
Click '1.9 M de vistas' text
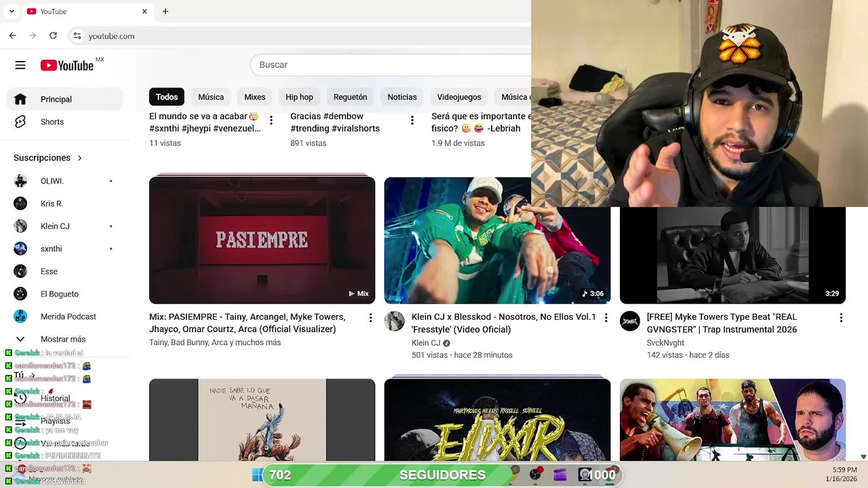(458, 143)
